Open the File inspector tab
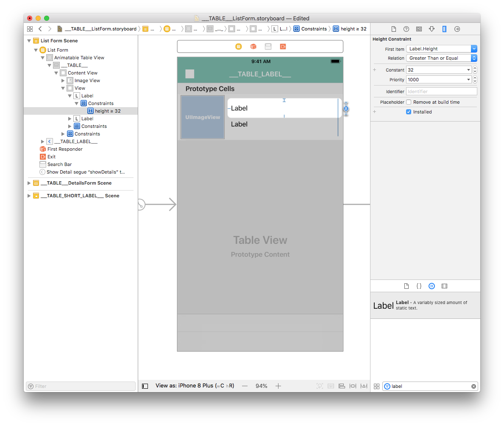The width and height of the screenshot is (504, 426). tap(394, 29)
